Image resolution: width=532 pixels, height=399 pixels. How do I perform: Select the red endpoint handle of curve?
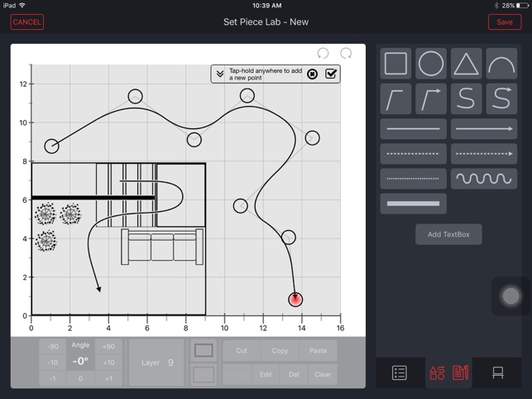295,300
